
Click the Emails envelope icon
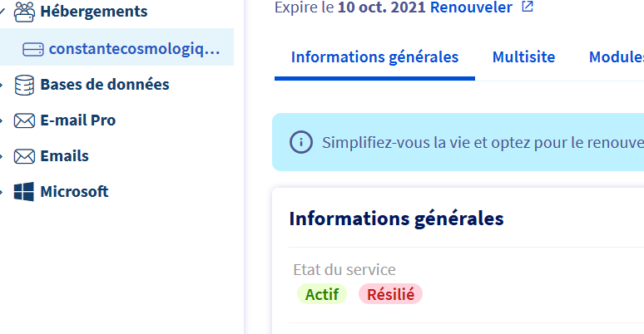pyautogui.click(x=24, y=156)
